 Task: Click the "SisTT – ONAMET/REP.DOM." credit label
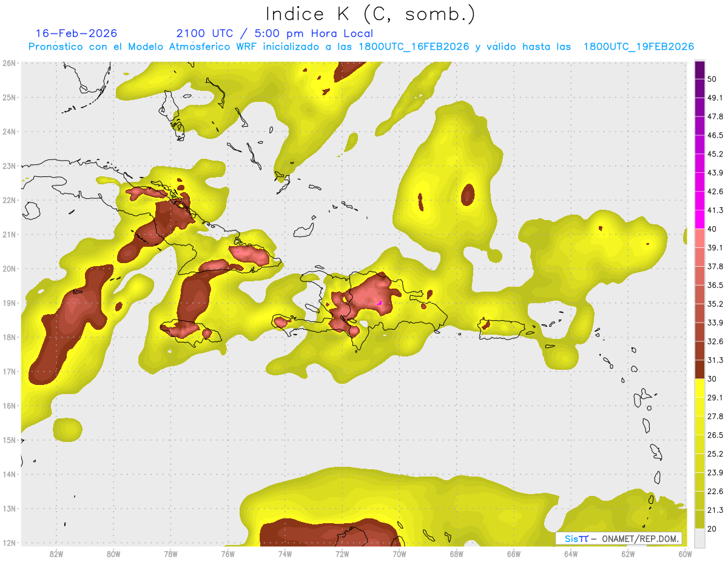click(619, 538)
